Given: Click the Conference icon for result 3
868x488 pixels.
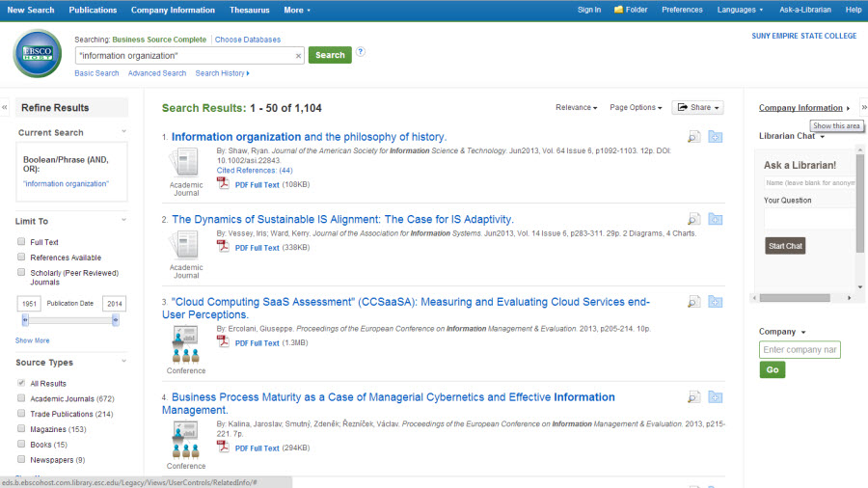Looking at the screenshot, I should 185,344.
